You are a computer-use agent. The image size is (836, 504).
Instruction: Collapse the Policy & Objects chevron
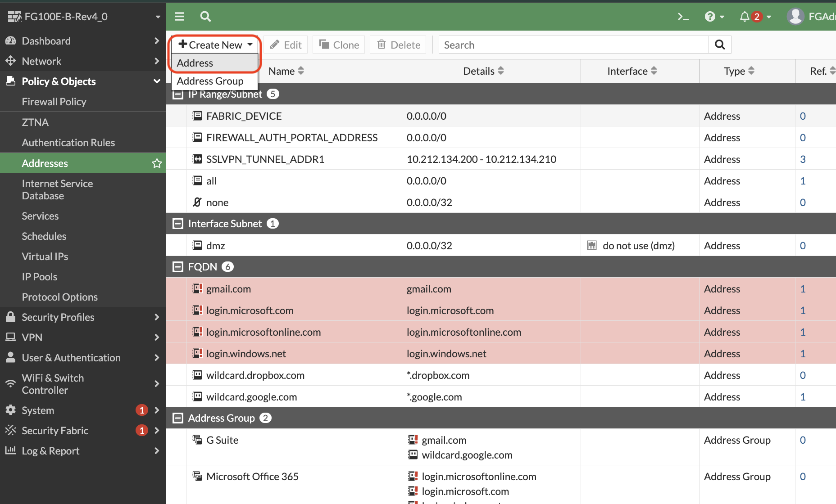pos(157,81)
